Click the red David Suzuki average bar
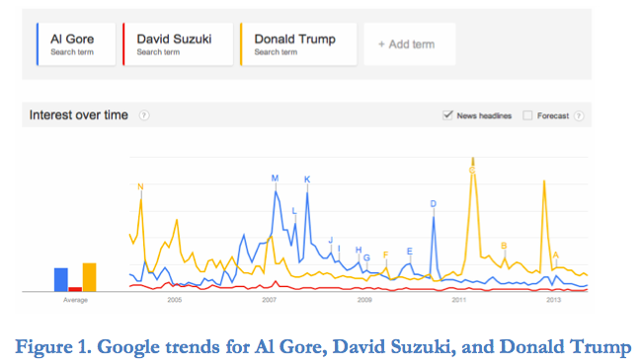The width and height of the screenshot is (641, 364). (x=75, y=289)
